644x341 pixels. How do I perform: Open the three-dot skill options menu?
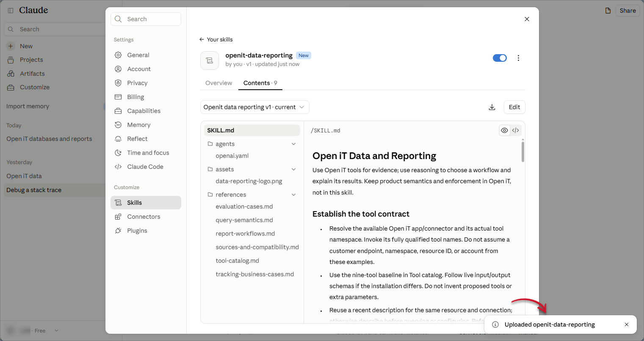click(x=518, y=58)
